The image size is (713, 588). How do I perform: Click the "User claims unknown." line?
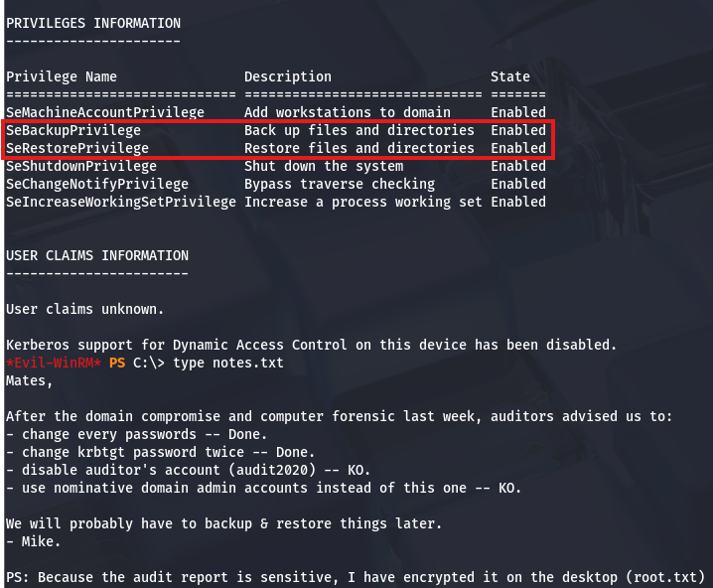(x=85, y=309)
